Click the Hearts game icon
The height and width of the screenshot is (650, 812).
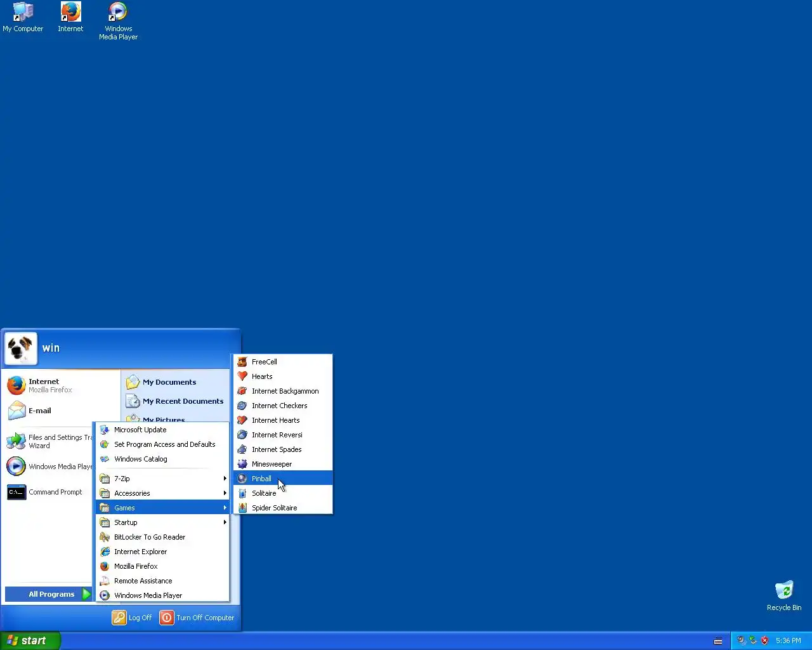[242, 376]
